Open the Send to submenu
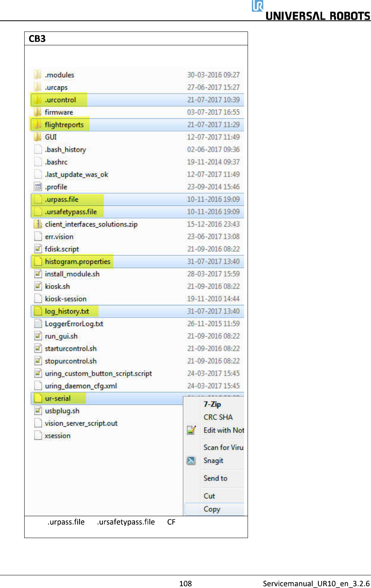Screen dimensions: 371x588 [x=215, y=478]
